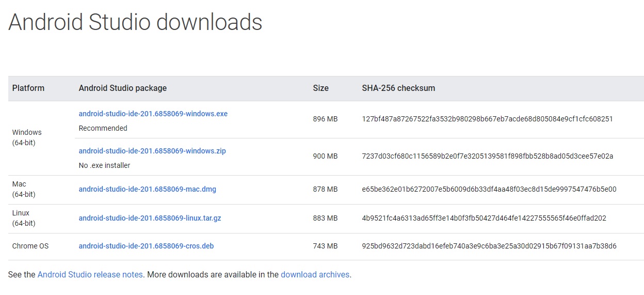Click the Android Studio downloads heading
The width and height of the screenshot is (644, 295).
135,22
